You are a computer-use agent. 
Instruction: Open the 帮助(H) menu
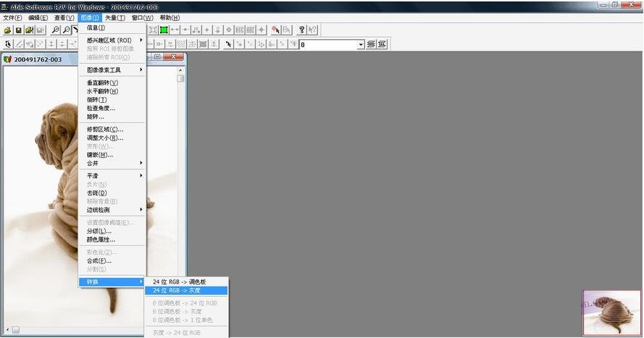(x=170, y=17)
